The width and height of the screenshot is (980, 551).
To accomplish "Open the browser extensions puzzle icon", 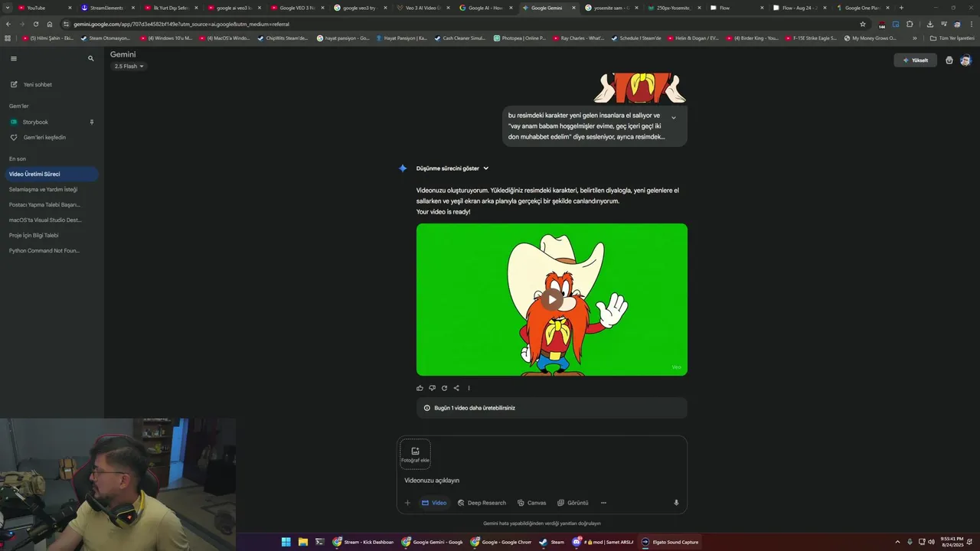I will [910, 24].
